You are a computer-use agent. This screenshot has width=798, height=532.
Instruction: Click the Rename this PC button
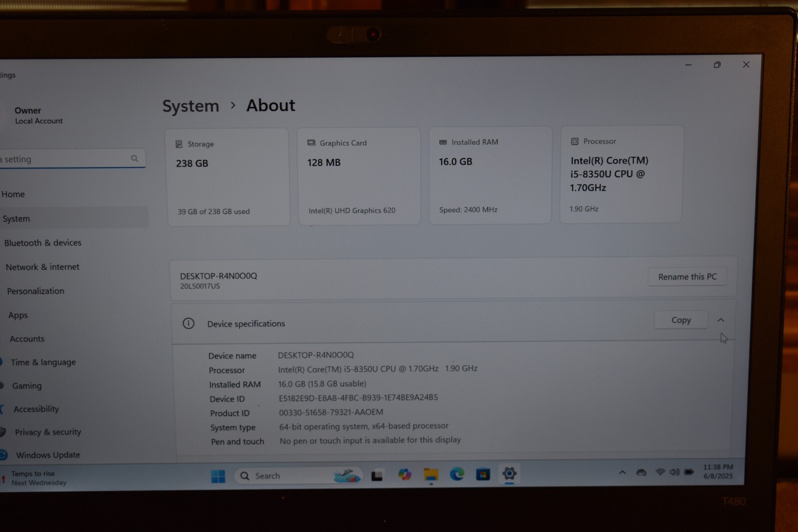click(687, 277)
